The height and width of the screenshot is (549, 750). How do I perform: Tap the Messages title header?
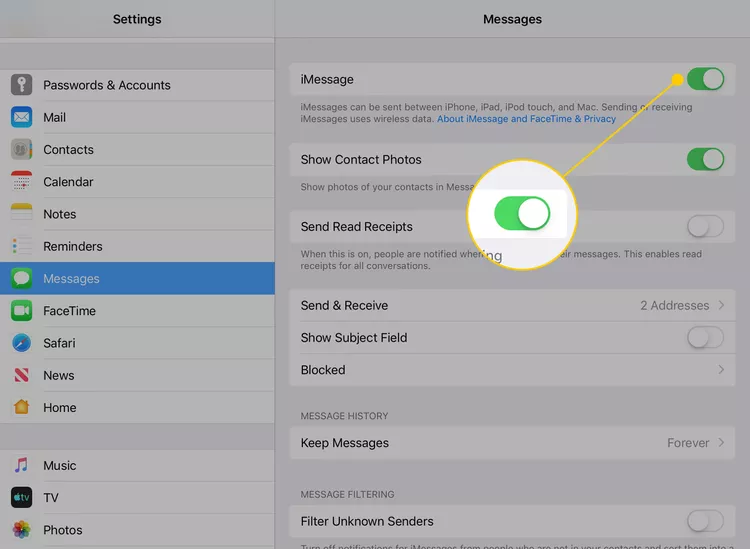512,19
